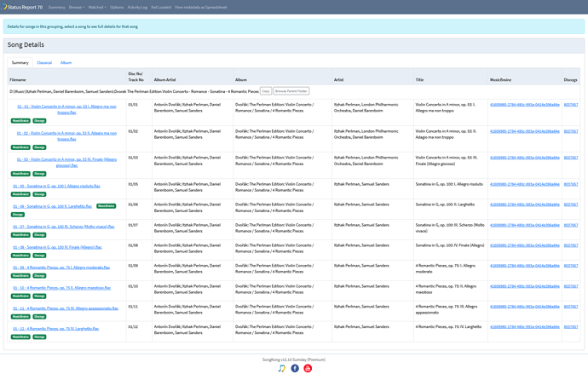Open Discogs link 8037657 for track 01/01
The width and height of the screenshot is (588, 374).
571,105
